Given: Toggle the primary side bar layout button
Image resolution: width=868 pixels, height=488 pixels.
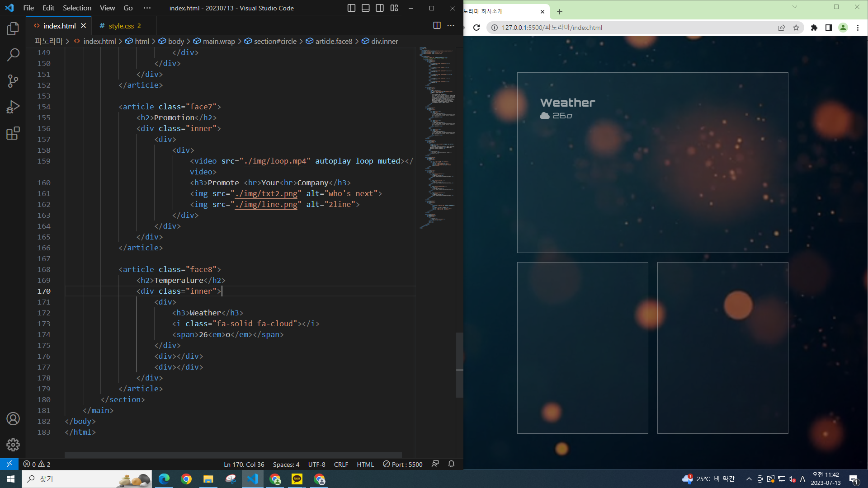Looking at the screenshot, I should (351, 8).
